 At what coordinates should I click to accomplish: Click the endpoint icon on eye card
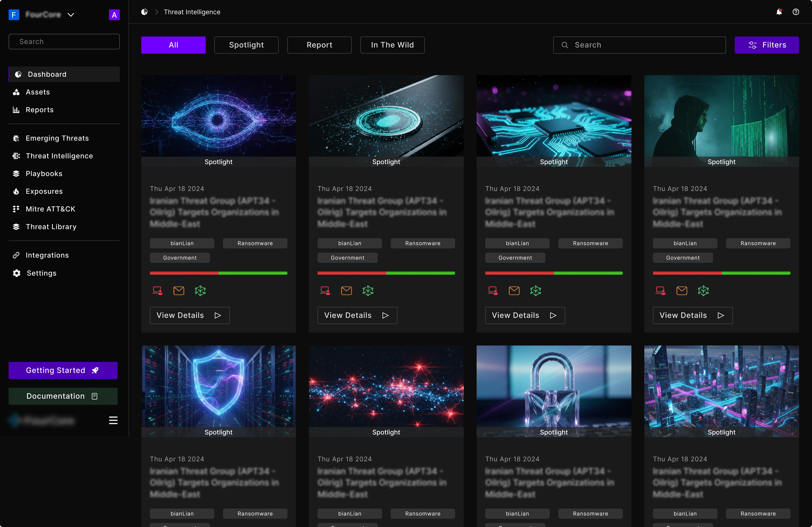pos(157,290)
